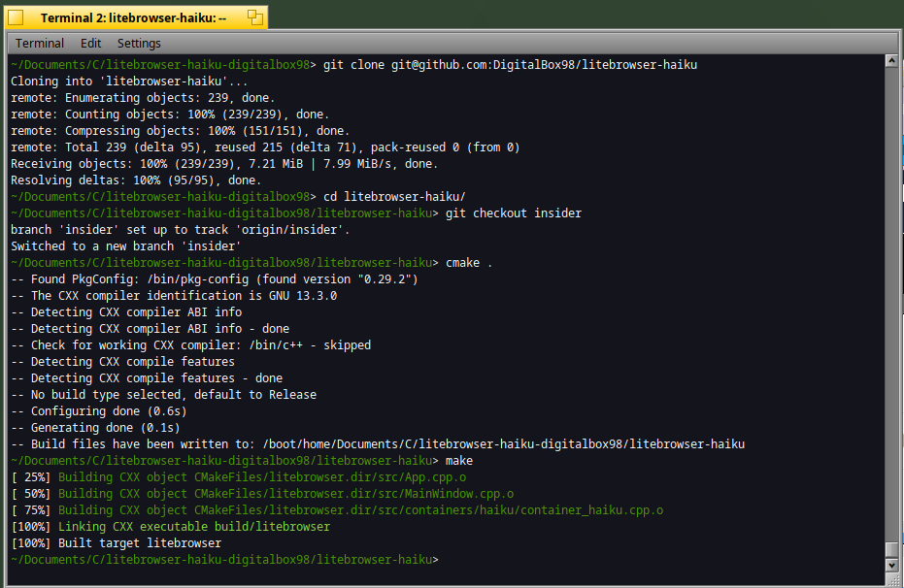Click the 'Build files have been written to' path
The height and width of the screenshot is (588, 904).
coord(503,444)
